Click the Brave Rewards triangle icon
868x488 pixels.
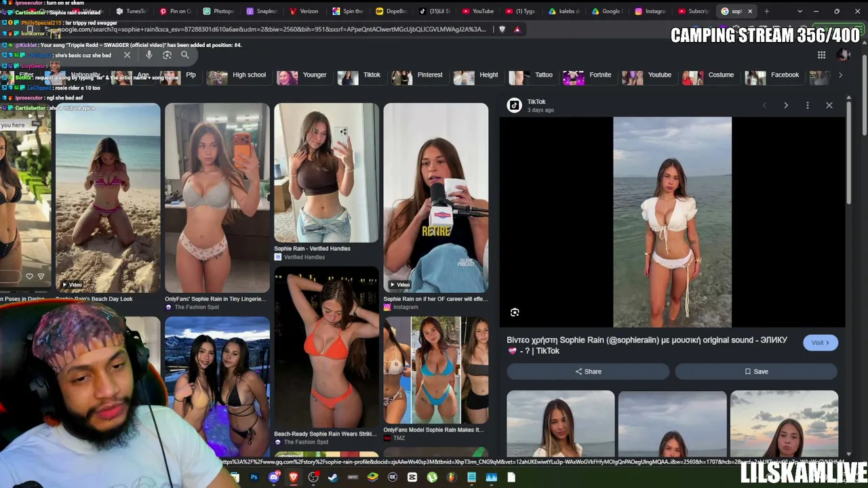coord(517,29)
